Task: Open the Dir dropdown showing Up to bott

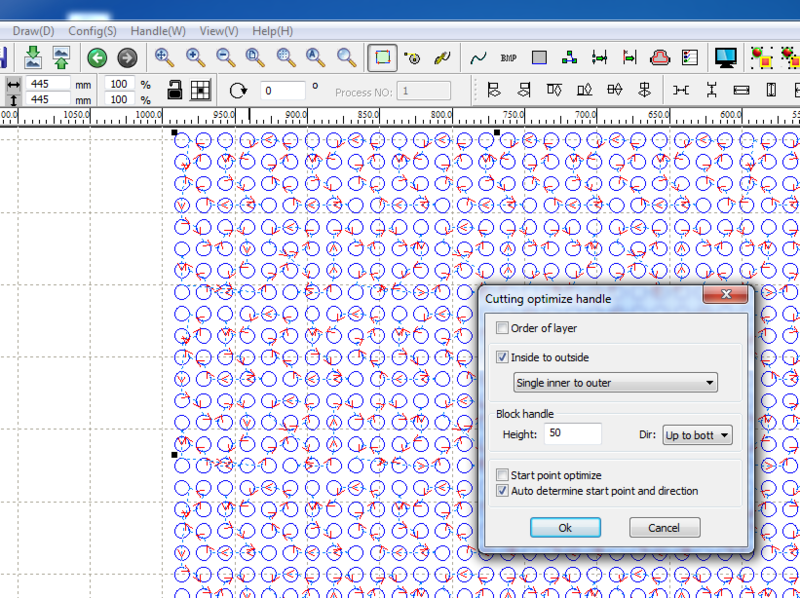Action: 697,435
